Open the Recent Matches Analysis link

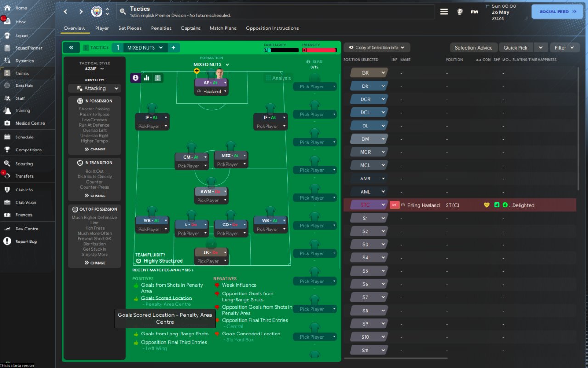pos(163,270)
